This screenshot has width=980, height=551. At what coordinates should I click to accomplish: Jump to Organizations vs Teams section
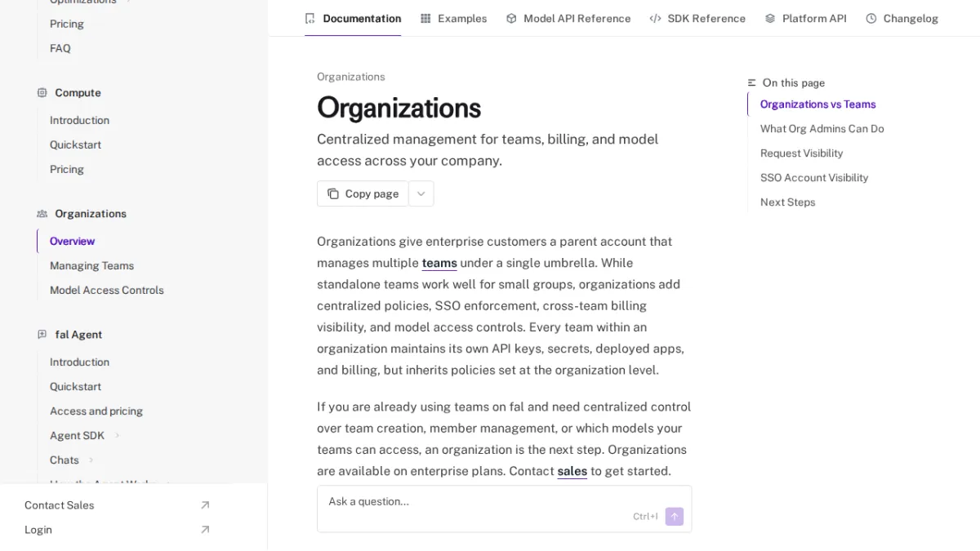(817, 104)
